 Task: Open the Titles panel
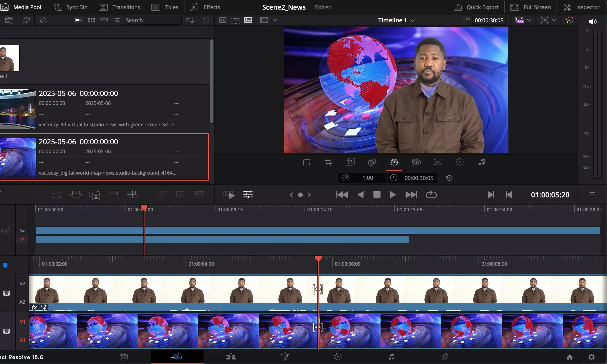tap(165, 7)
